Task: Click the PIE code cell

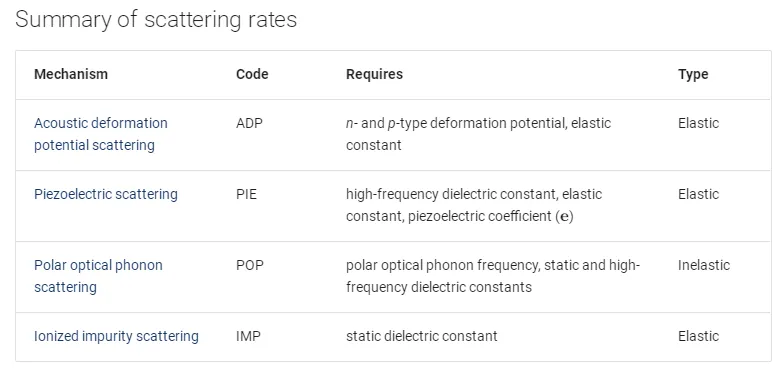Action: (247, 194)
